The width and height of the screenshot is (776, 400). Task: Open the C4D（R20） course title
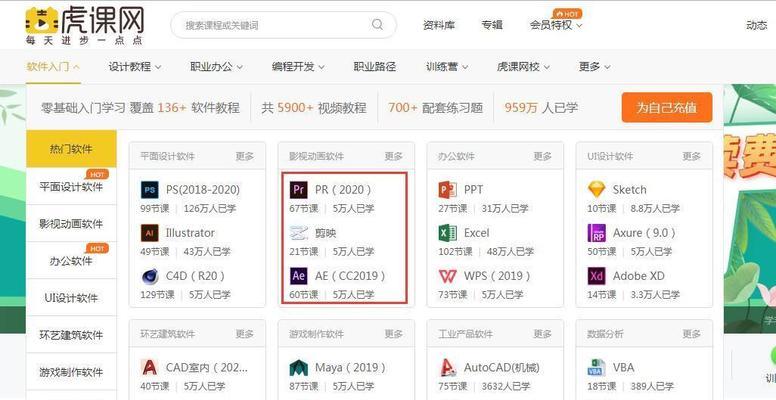195,276
